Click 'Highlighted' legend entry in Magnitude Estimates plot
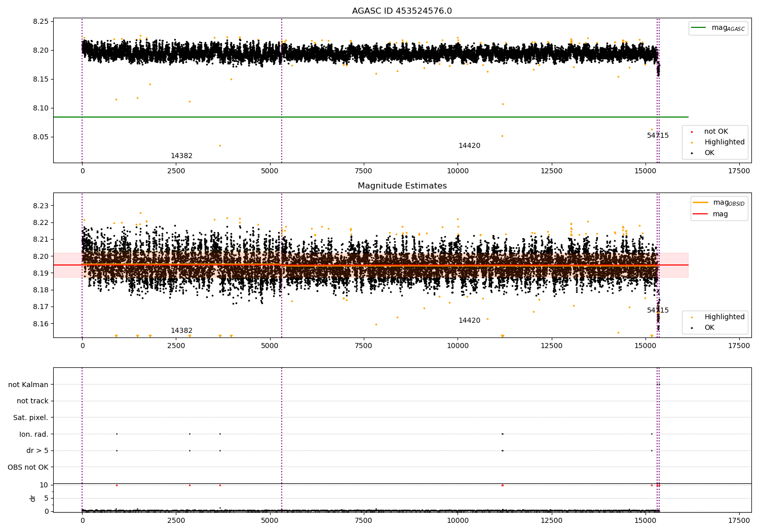Screen dimensions: 760x532 [717, 317]
